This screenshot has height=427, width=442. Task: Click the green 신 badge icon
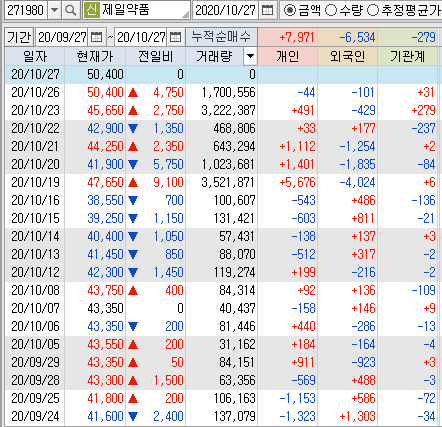91,10
